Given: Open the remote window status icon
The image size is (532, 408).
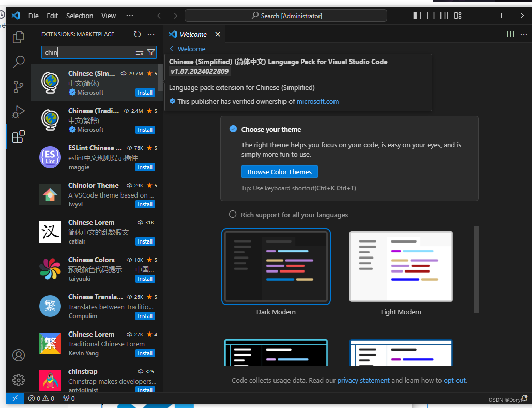Looking at the screenshot, I should 15,398.
